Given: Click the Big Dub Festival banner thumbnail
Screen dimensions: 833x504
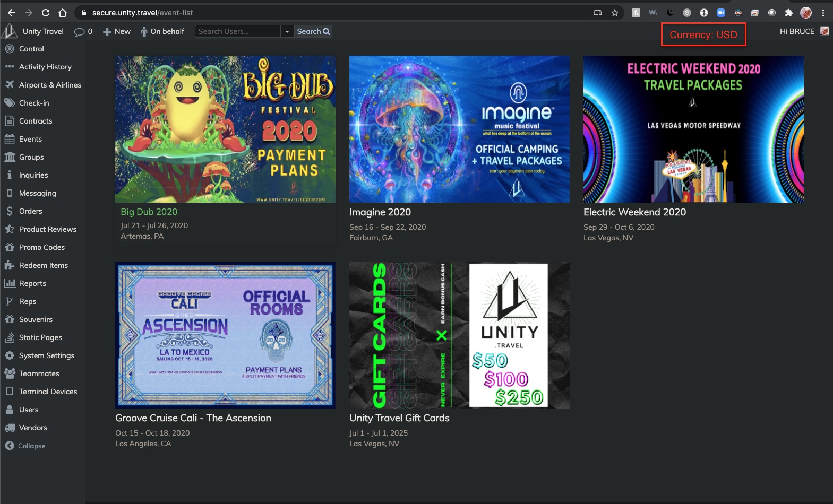Looking at the screenshot, I should tap(225, 129).
